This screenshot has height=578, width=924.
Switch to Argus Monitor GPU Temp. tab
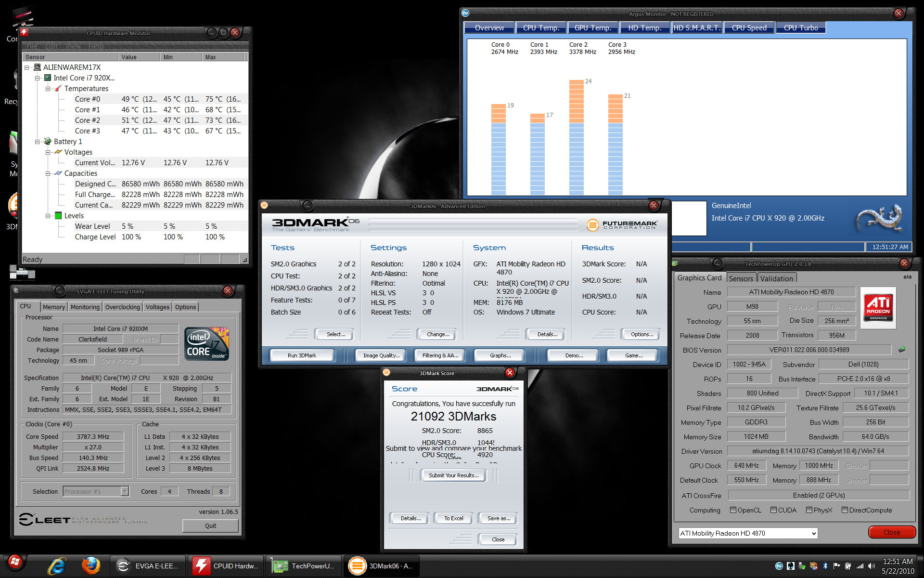point(593,28)
